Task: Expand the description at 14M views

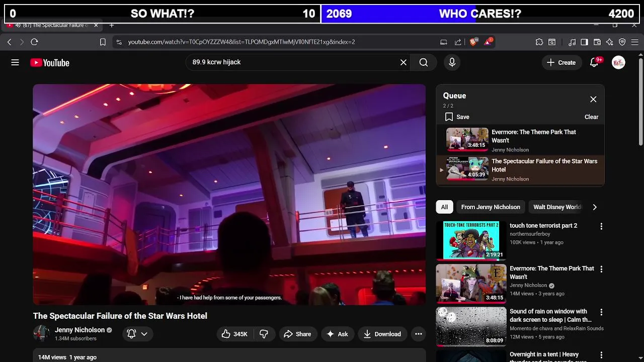Action: coord(229,355)
